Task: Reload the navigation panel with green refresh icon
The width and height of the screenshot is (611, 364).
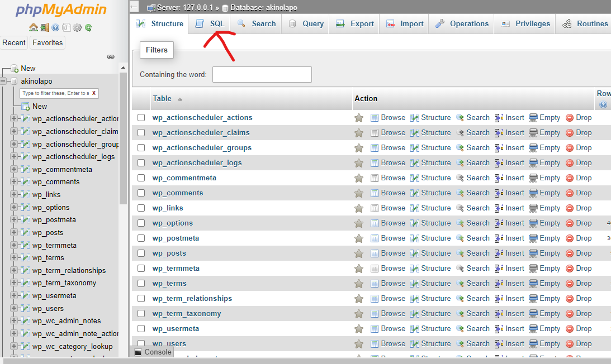Action: coord(88,27)
